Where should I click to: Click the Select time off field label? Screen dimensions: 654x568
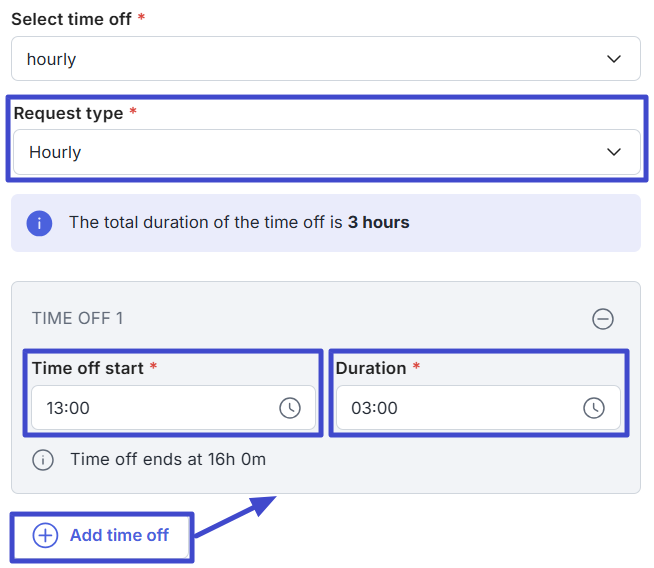click(71, 19)
